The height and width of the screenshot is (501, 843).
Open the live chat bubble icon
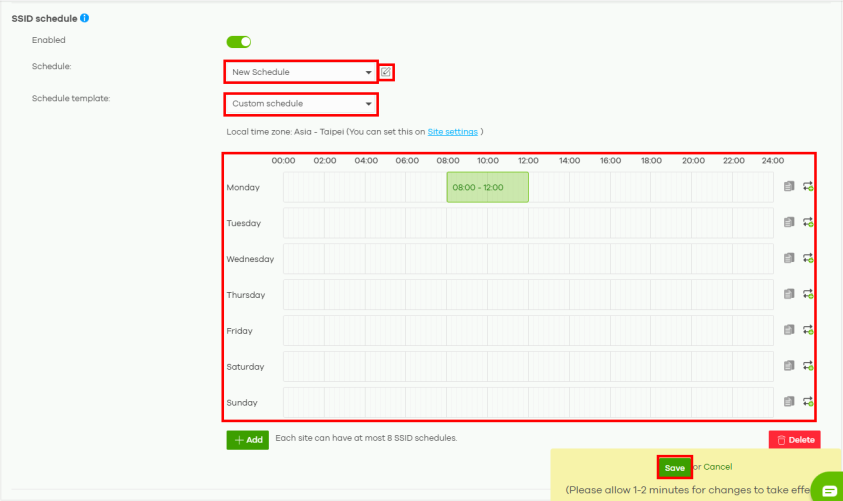828,490
